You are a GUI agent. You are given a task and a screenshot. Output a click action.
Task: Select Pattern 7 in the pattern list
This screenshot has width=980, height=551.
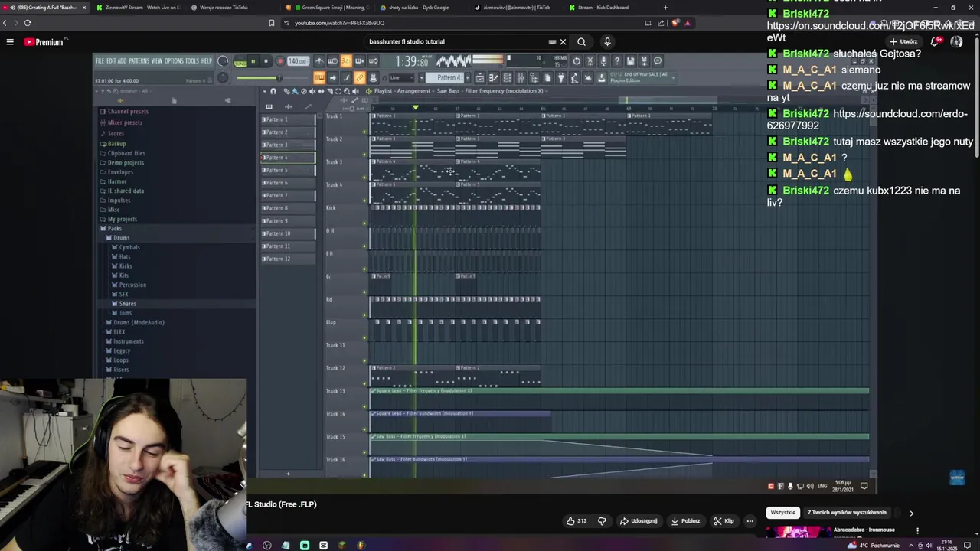coord(288,195)
